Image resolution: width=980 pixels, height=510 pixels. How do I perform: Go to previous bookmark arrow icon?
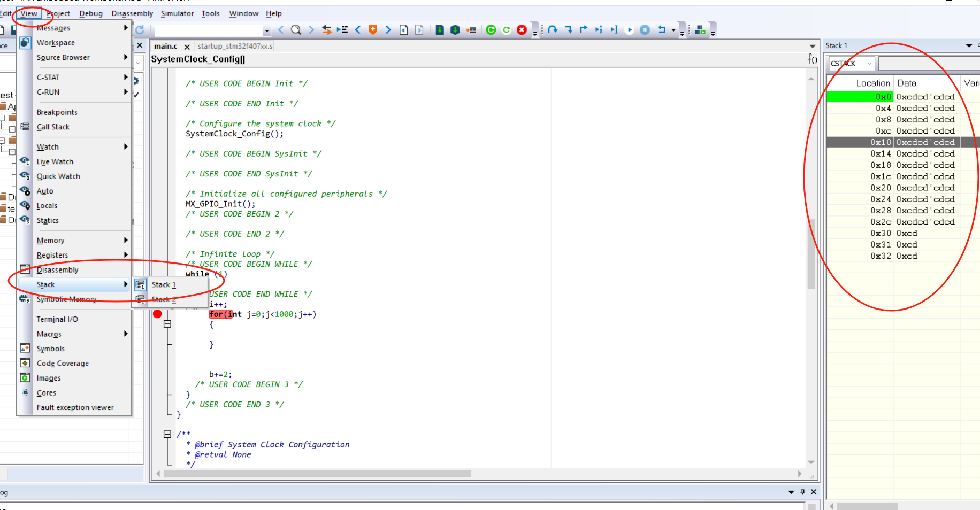(357, 30)
